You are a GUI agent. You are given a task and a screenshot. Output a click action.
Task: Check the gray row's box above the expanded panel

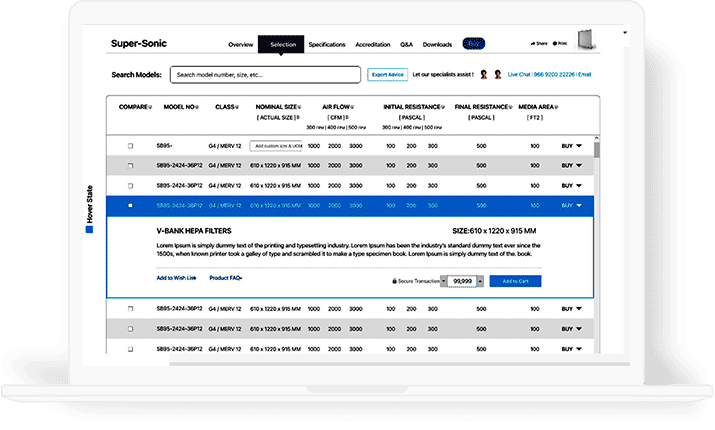(130, 166)
